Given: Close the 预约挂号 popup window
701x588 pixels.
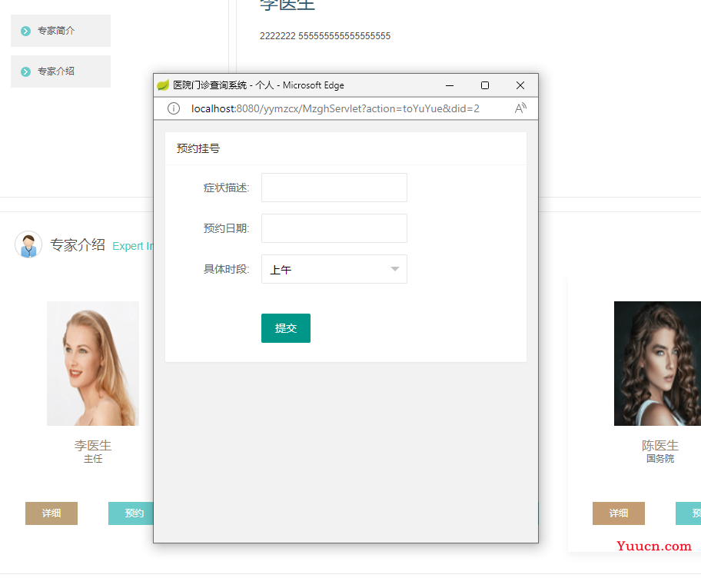Looking at the screenshot, I should [520, 85].
